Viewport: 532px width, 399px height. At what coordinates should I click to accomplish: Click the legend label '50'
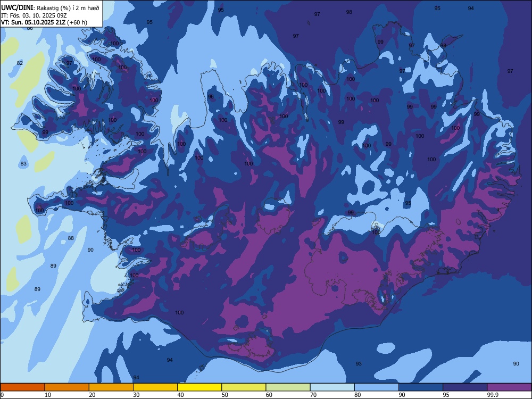point(225,395)
